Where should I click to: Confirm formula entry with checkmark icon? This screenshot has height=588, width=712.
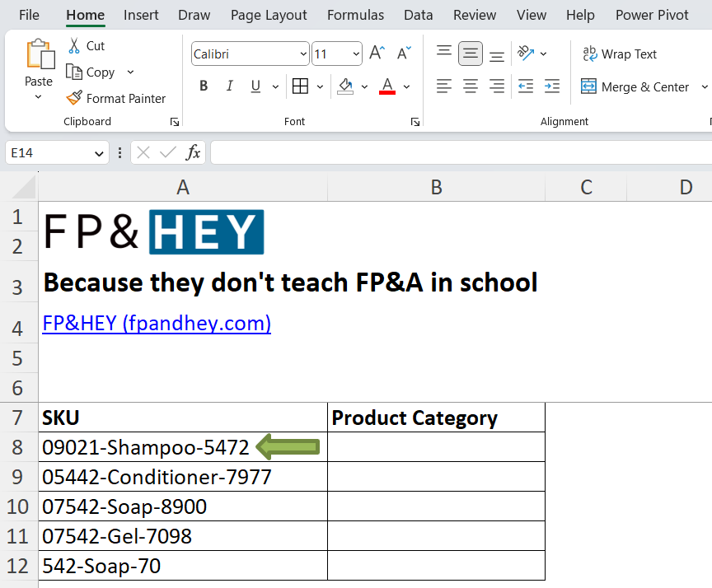pyautogui.click(x=168, y=152)
